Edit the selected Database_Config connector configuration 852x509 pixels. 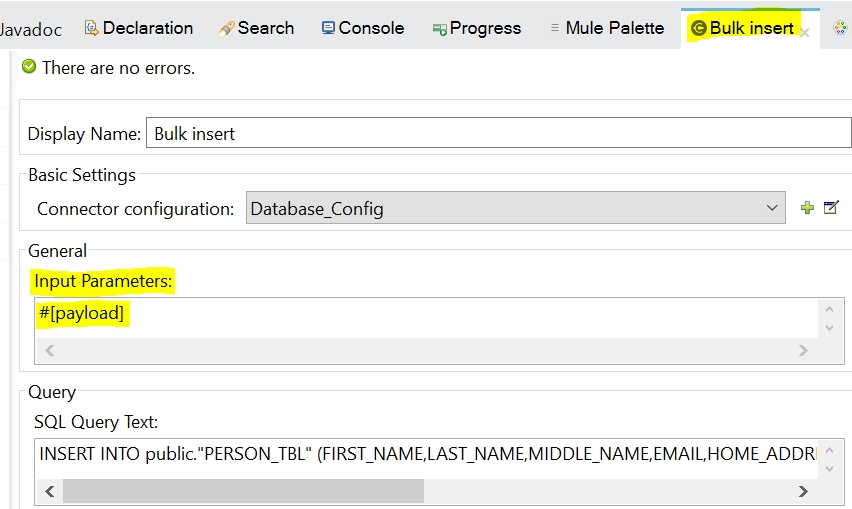click(x=831, y=208)
